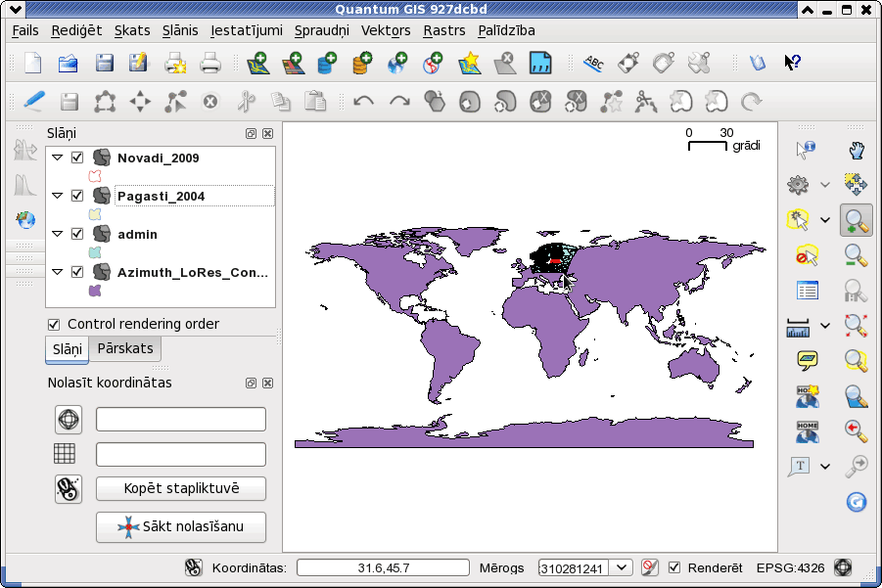
Task: Click the teal admin layer symbol swatch
Action: (95, 252)
